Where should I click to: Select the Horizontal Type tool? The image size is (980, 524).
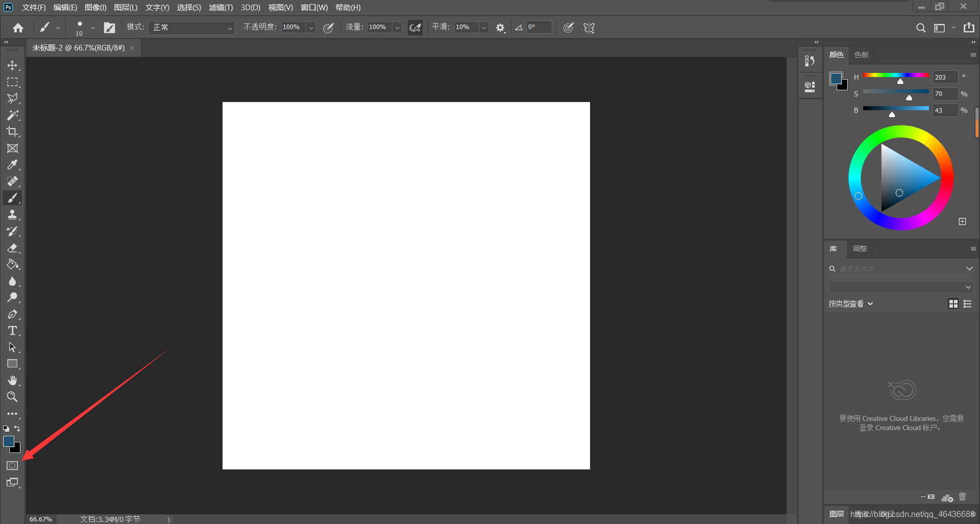12,331
